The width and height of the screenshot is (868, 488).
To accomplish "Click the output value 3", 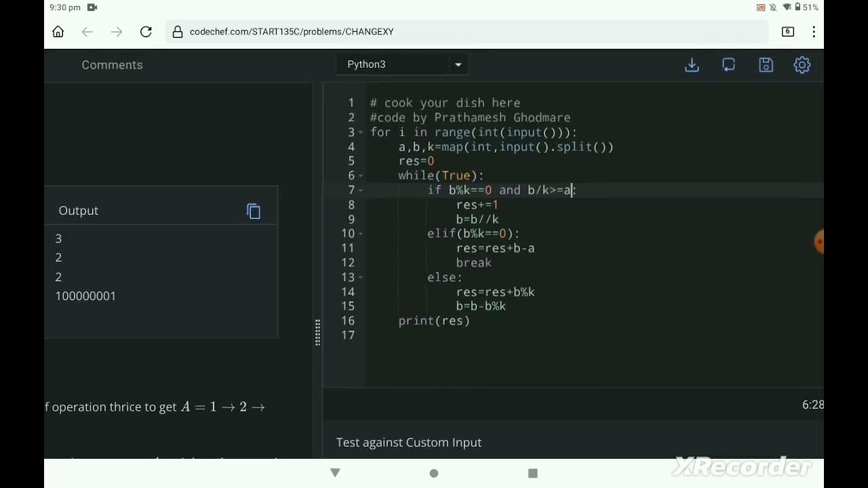I will [58, 239].
